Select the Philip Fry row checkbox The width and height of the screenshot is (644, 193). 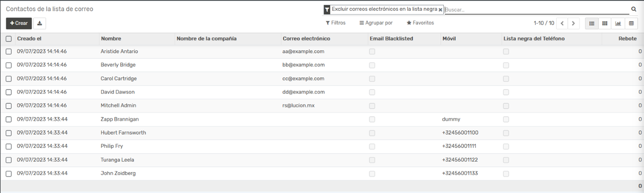click(x=9, y=146)
